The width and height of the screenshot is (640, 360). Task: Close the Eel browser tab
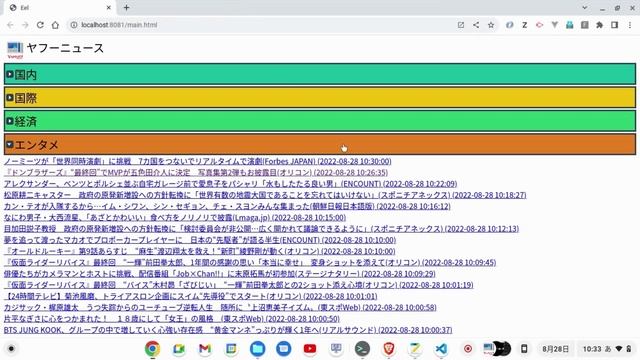(109, 7)
